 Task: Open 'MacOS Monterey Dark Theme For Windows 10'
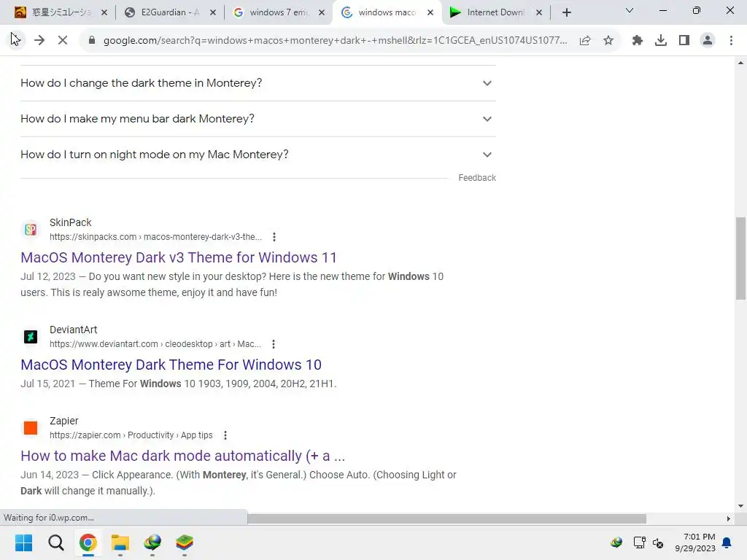171,365
